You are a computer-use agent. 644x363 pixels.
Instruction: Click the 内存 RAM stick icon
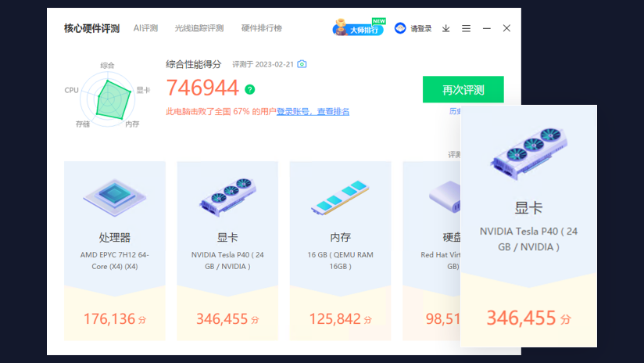341,198
